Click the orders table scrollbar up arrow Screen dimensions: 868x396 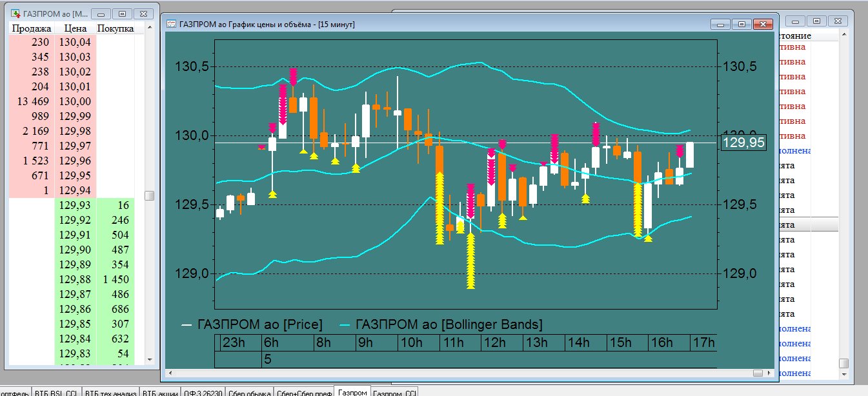[843, 34]
